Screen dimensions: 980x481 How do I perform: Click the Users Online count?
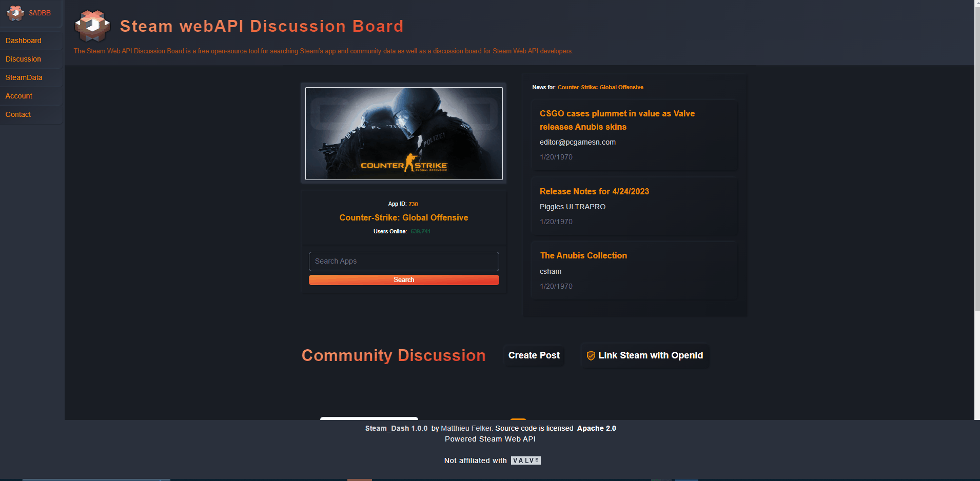pyautogui.click(x=420, y=231)
